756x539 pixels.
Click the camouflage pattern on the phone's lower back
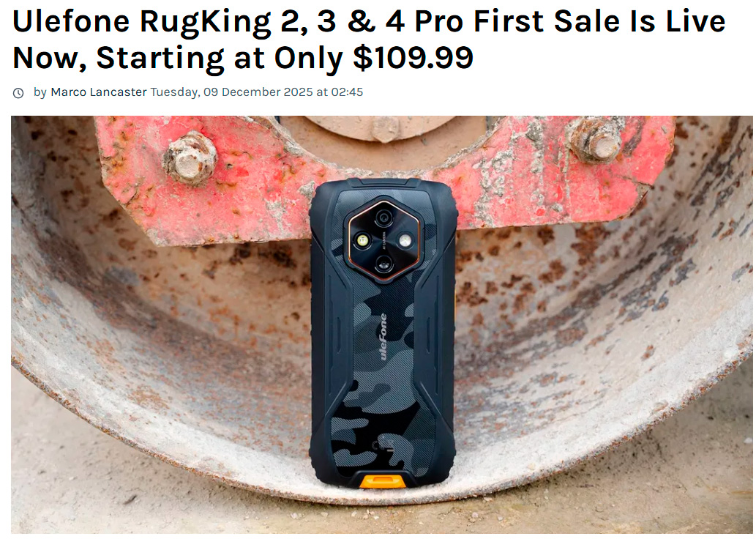[381, 425]
